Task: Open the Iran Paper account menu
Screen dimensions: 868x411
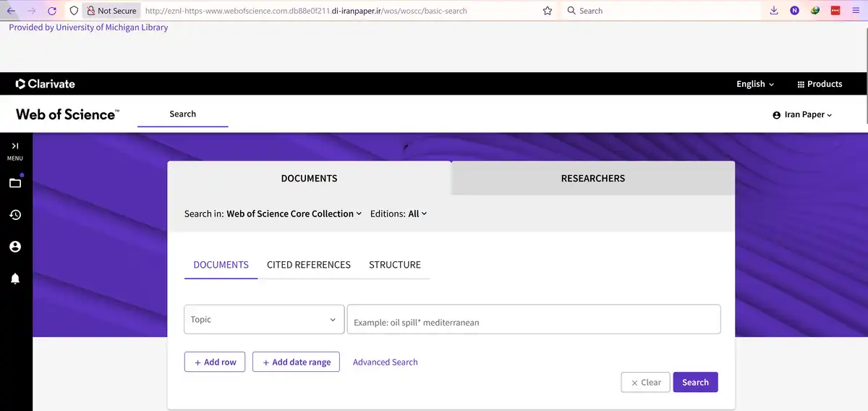Action: 803,114
